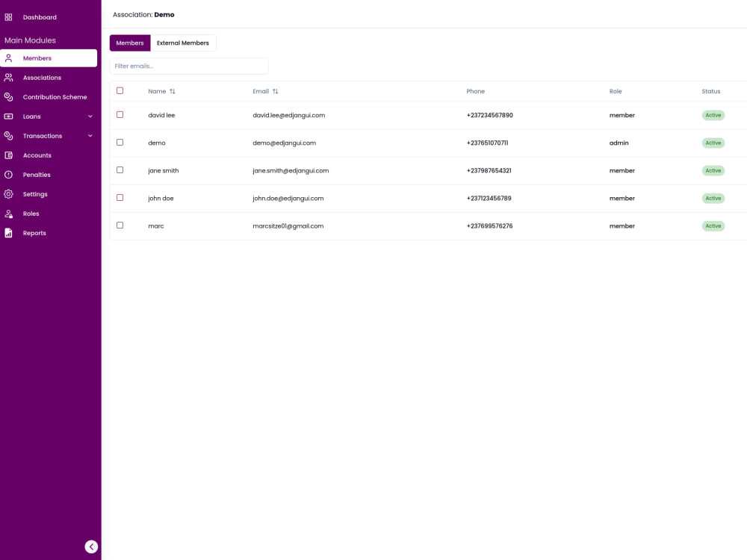This screenshot has width=747, height=560.
Task: Click the Reports chart file icon
Action: tap(8, 233)
